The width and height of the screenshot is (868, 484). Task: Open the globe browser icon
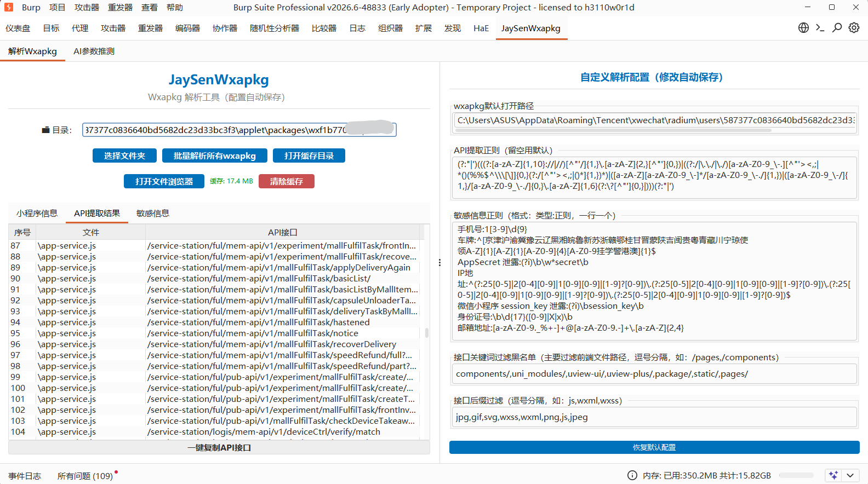[803, 27]
